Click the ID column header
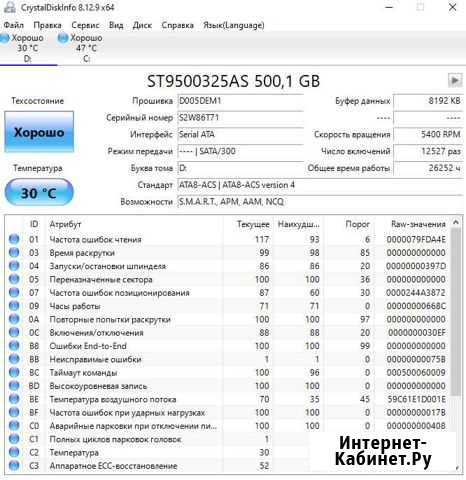The height and width of the screenshot is (480, 466). coord(34,224)
